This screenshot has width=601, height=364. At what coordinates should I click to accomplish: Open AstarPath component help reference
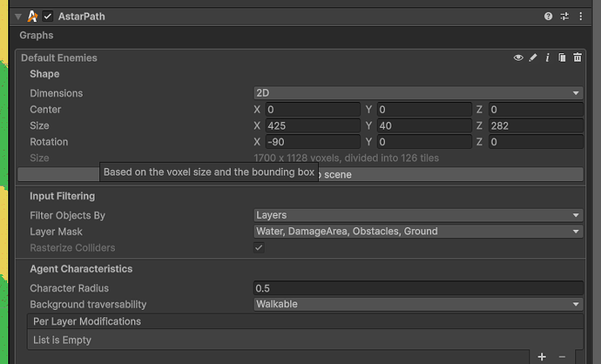548,17
